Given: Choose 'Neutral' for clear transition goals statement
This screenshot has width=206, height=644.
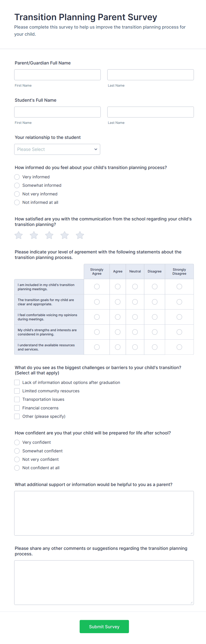Looking at the screenshot, I should (135, 302).
